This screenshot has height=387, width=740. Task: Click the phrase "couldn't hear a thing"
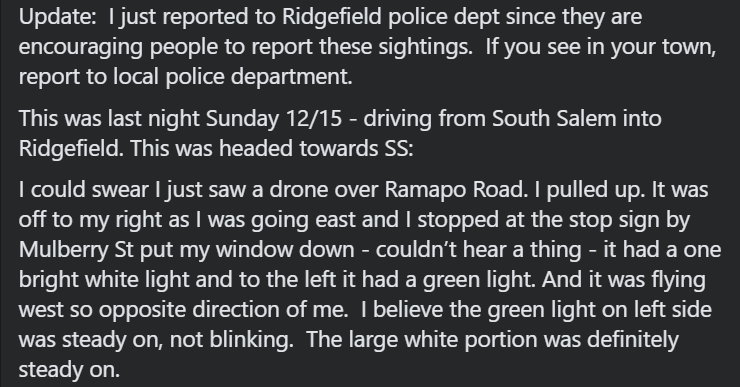(478, 250)
